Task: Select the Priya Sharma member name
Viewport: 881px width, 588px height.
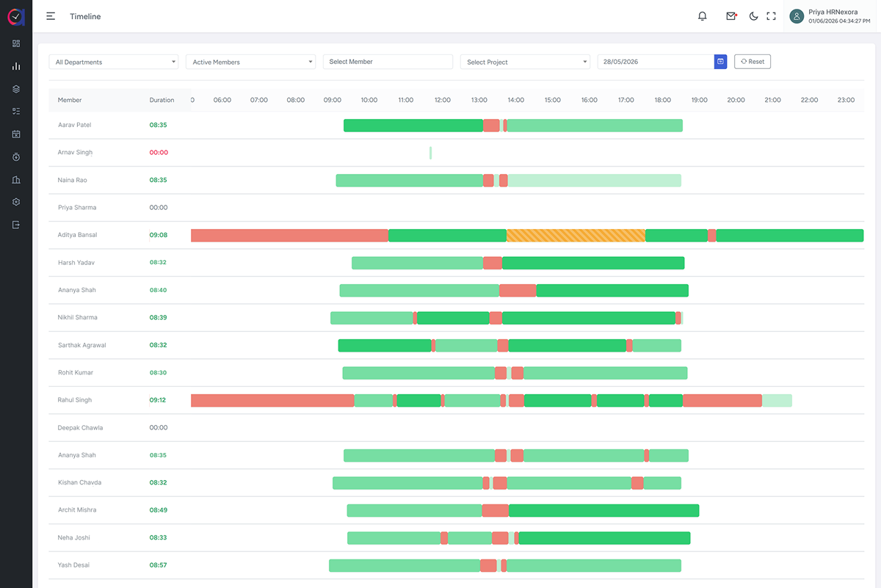Action: tap(77, 208)
